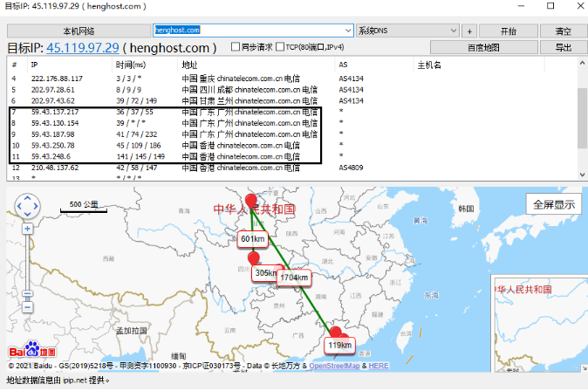This screenshot has width=588, height=391.
Task: Select hop row with IP 210.48.137.62
Action: [292, 168]
